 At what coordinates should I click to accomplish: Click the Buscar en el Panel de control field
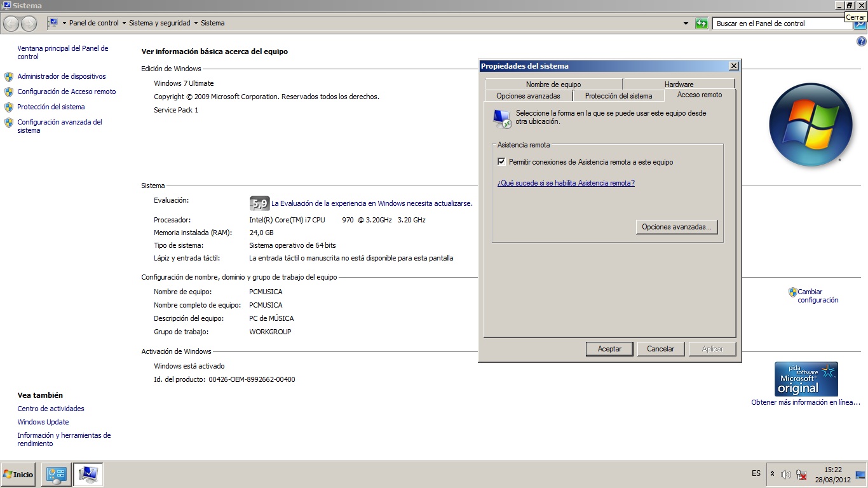coord(782,24)
